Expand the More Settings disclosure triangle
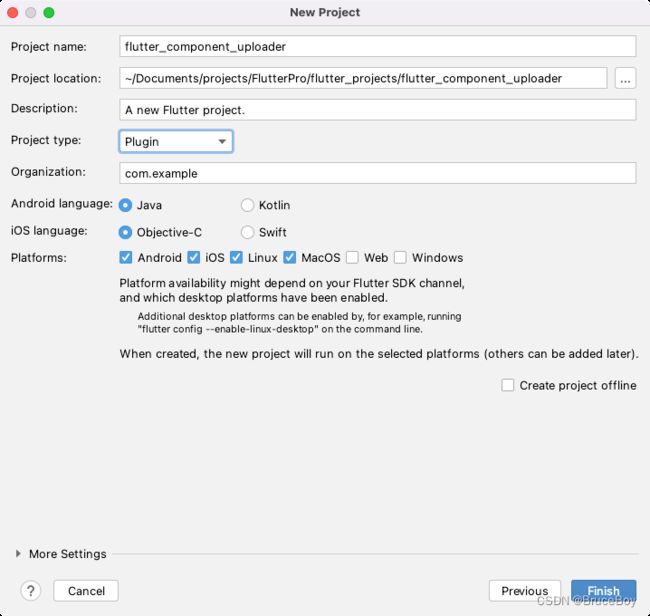This screenshot has height=616, width=650. point(18,554)
